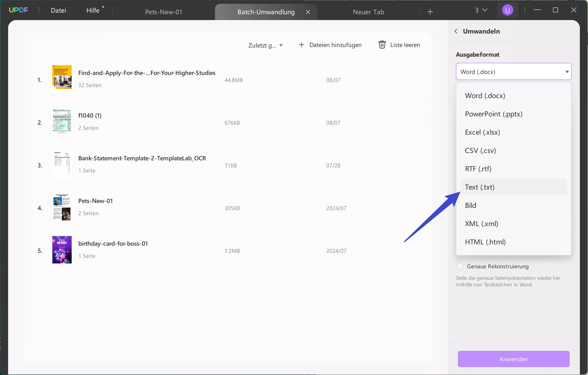Close the Batch-Umwandlung tab
The width and height of the screenshot is (588, 375).
[308, 12]
